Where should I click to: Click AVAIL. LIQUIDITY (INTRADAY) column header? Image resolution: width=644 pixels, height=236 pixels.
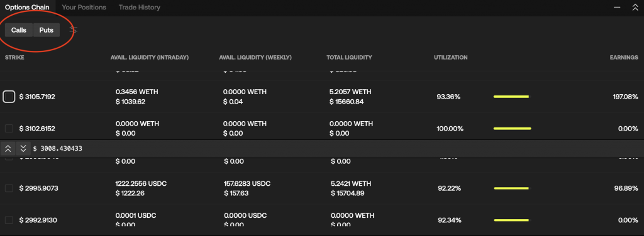coord(150,57)
